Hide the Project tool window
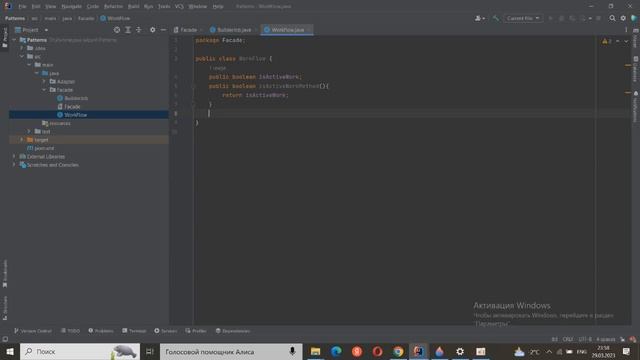The height and width of the screenshot is (360, 640). click(x=163, y=30)
